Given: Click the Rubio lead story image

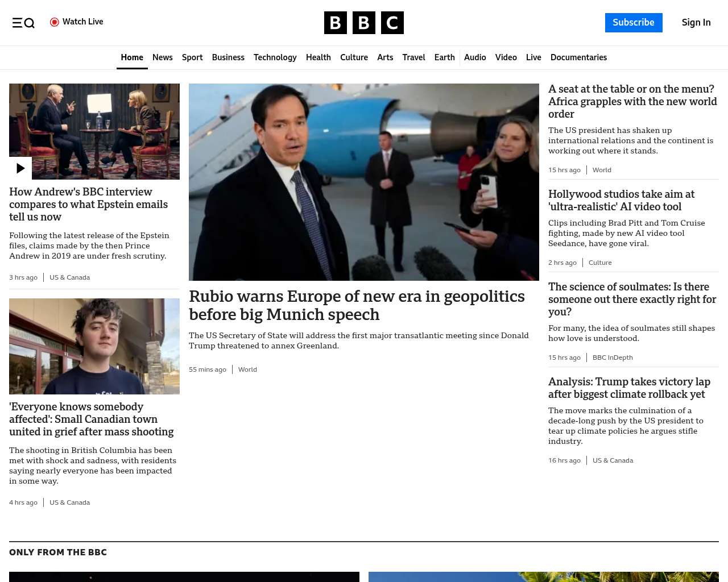Looking at the screenshot, I should 363,182.
